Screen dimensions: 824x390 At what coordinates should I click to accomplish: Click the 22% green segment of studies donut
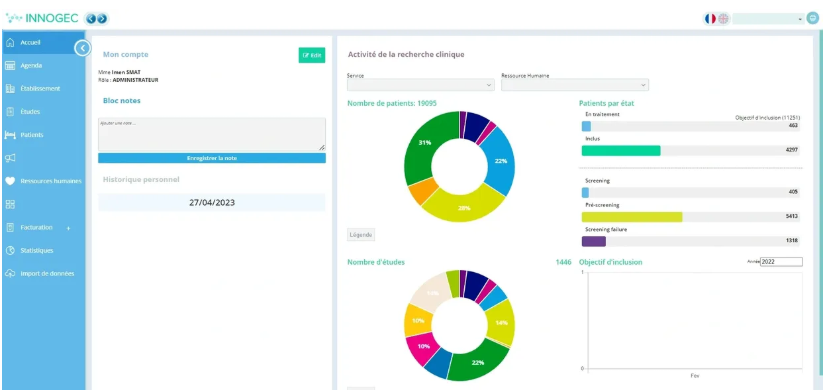(477, 362)
